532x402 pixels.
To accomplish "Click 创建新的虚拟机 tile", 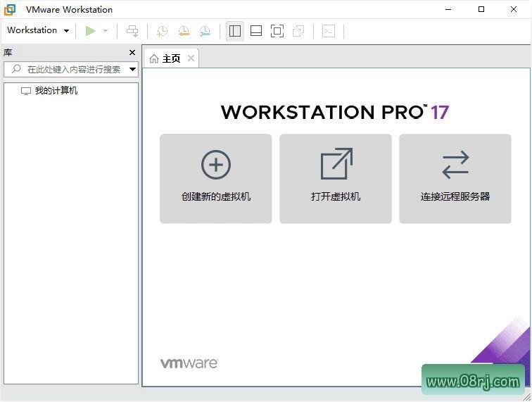I will [216, 179].
